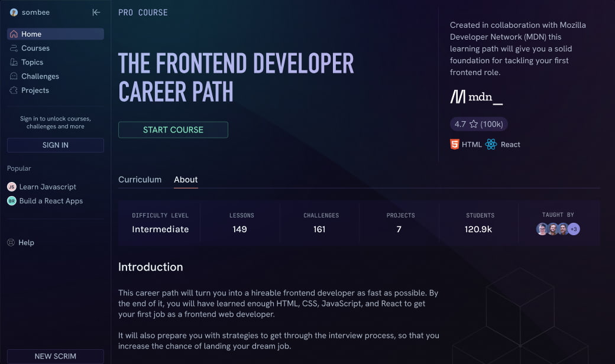The width and height of the screenshot is (615, 364).
Task: Click the CHALLENGES stat label
Action: [x=321, y=216]
